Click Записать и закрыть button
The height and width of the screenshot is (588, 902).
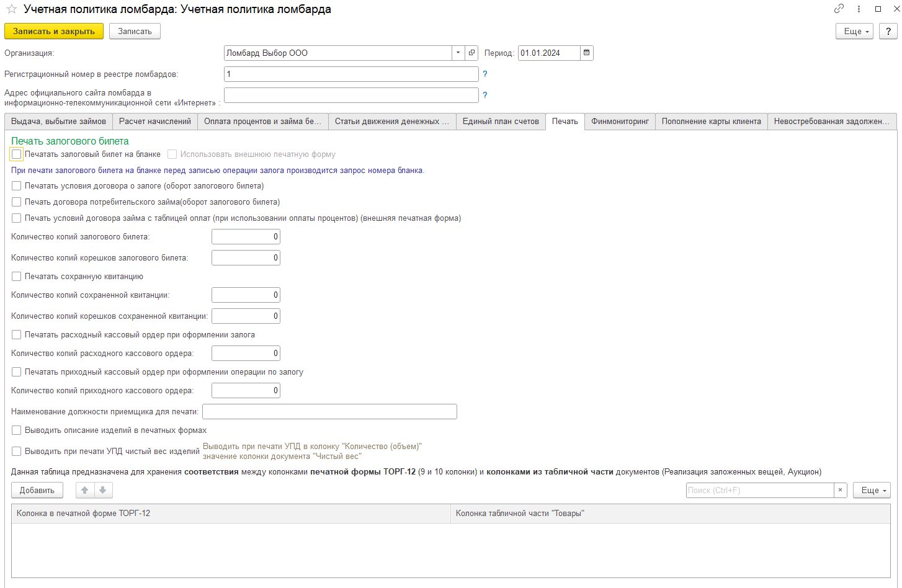54,31
